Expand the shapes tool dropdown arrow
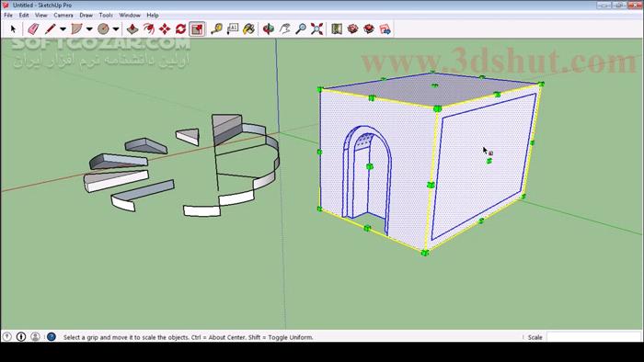This screenshot has width=644, height=362. (116, 29)
